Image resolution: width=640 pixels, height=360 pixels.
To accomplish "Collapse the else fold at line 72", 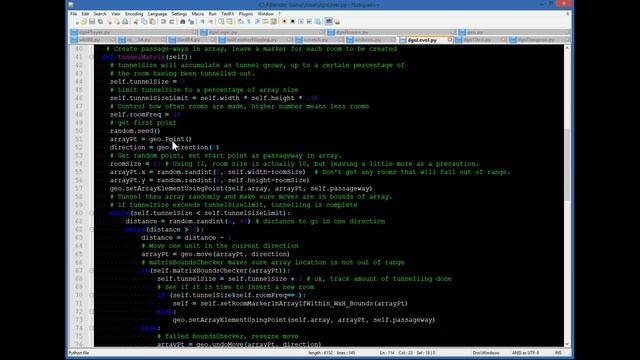I will (91, 312).
